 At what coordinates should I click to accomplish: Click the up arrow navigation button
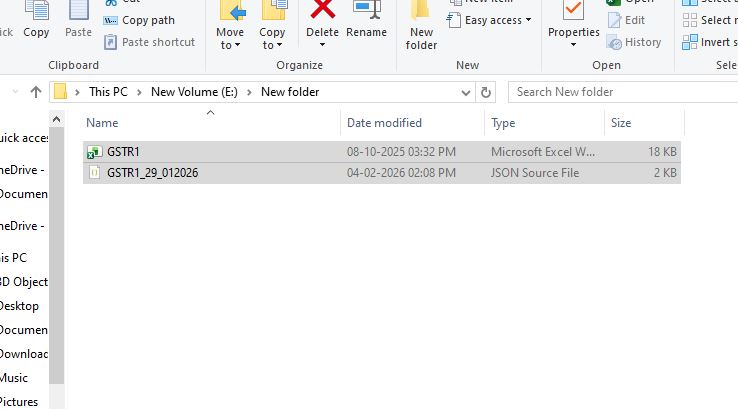[36, 92]
